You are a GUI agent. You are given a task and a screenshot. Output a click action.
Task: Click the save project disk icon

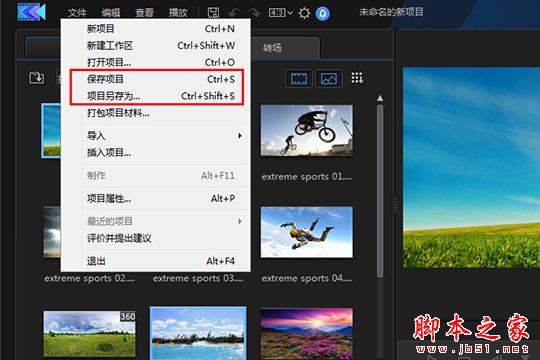click(213, 13)
